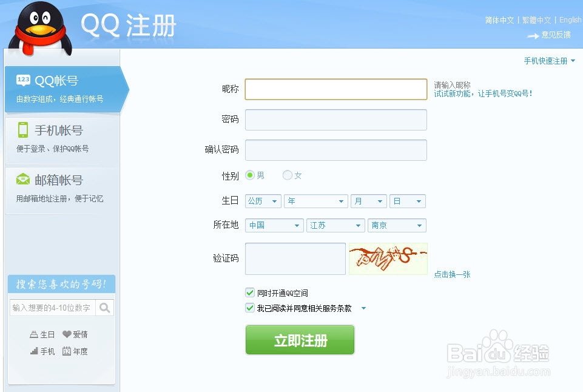Open the 意见反馈 feedback link
Image resolution: width=583 pixels, height=392 pixels.
click(556, 35)
